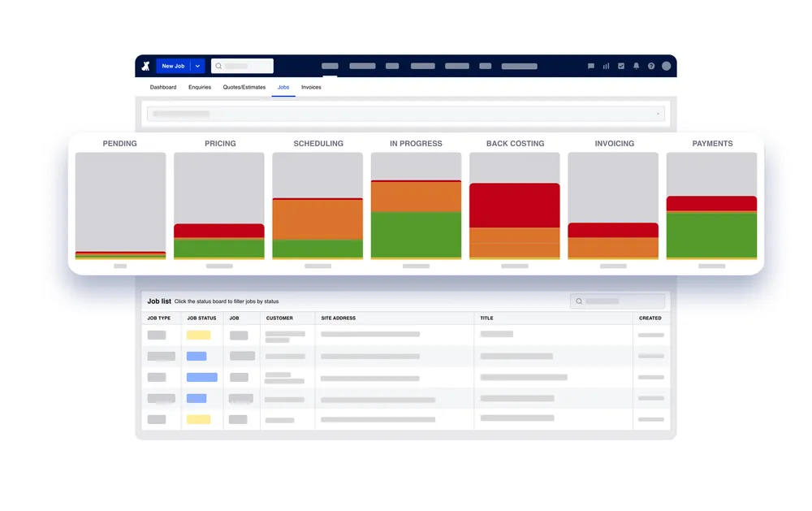Open the tasks checkmark icon
This screenshot has height=511, width=812.
(621, 66)
